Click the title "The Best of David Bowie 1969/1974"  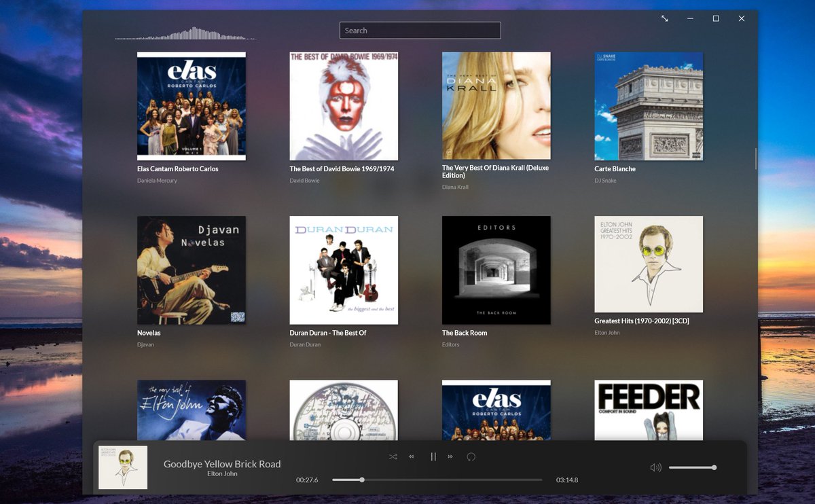pyautogui.click(x=342, y=169)
